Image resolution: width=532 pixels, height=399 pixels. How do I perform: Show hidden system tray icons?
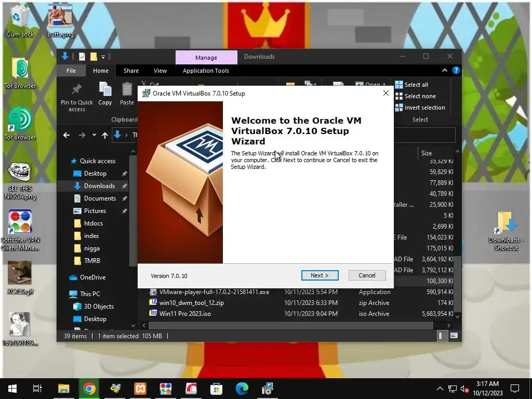point(440,389)
